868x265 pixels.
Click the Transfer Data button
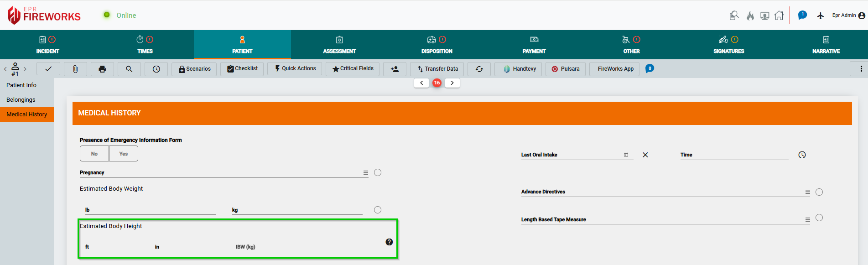coord(437,69)
